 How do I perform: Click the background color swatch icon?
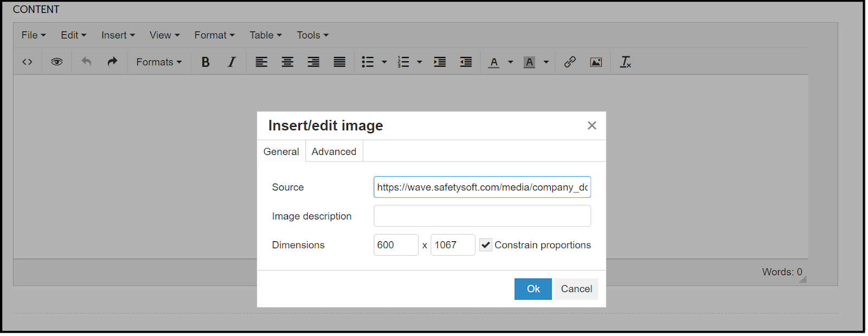529,62
